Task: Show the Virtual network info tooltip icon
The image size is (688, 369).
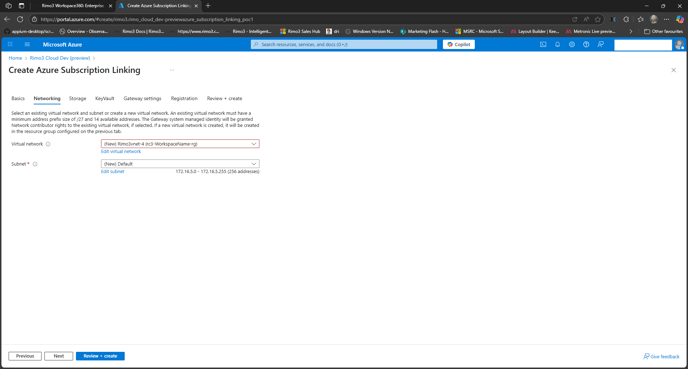Action: click(x=48, y=144)
